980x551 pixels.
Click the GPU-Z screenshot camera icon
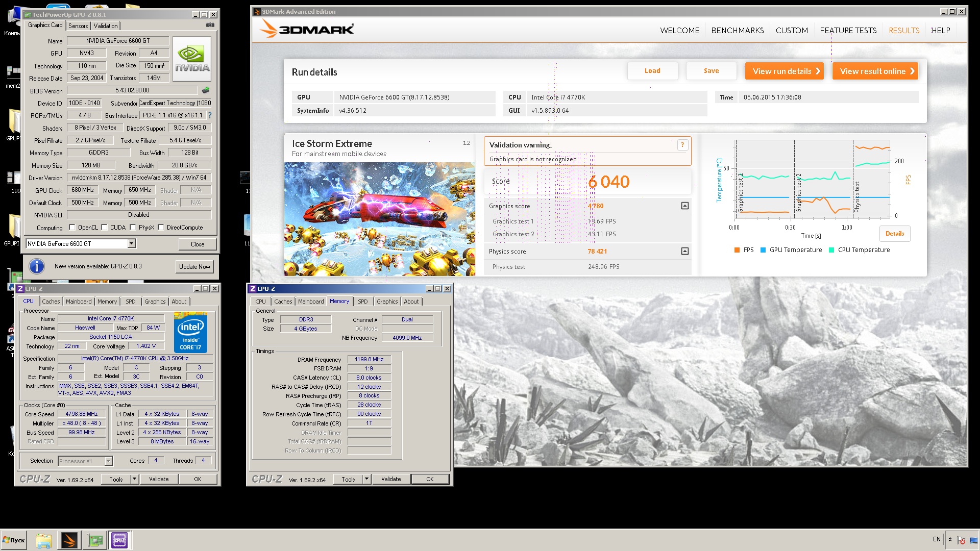click(x=210, y=25)
